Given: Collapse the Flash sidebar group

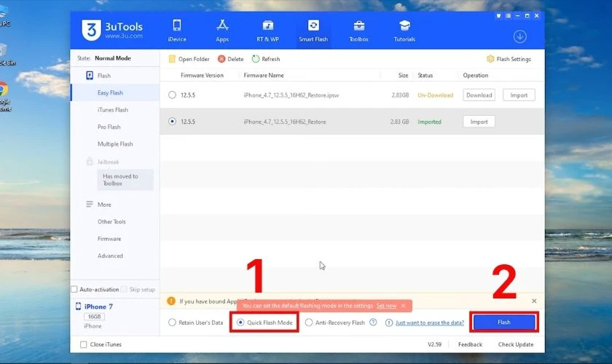Looking at the screenshot, I should [90, 76].
